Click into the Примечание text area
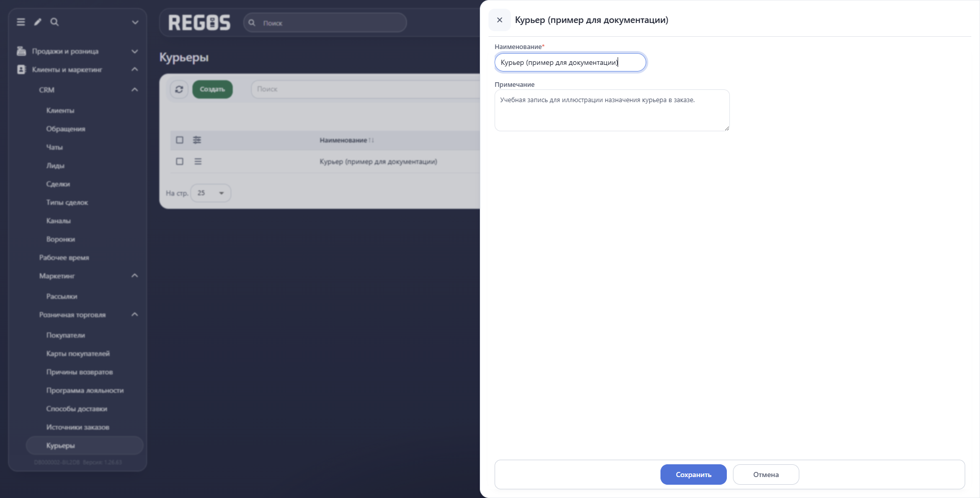This screenshot has width=980, height=498. coord(612,110)
